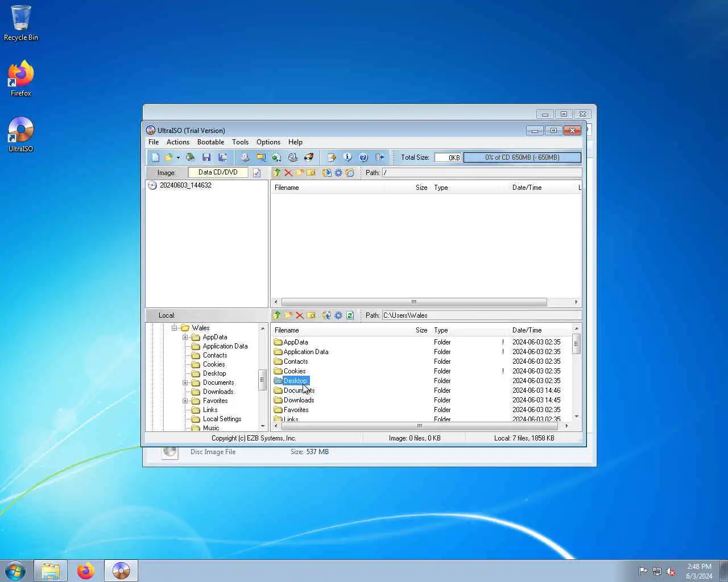Open the Help menu
728x582 pixels.
pos(295,142)
